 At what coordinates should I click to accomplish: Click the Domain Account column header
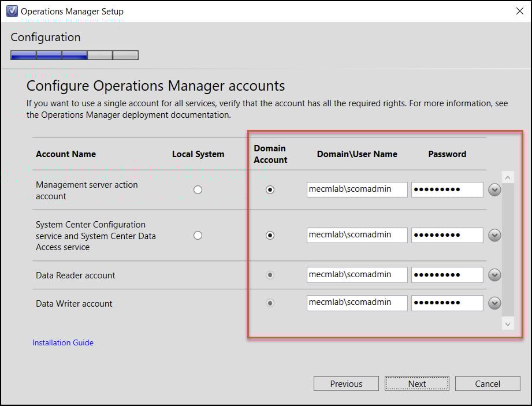(x=270, y=154)
